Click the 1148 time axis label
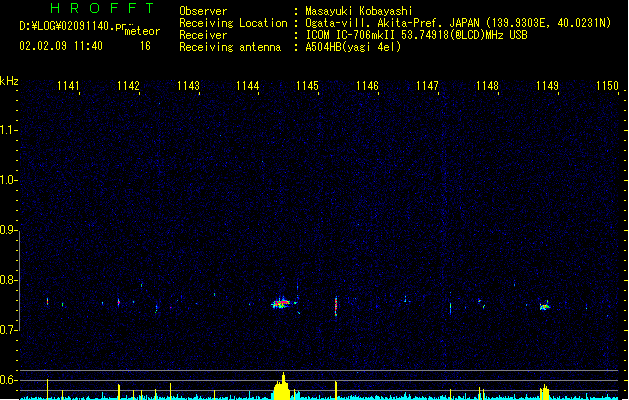The width and height of the screenshot is (629, 400). pos(487,86)
